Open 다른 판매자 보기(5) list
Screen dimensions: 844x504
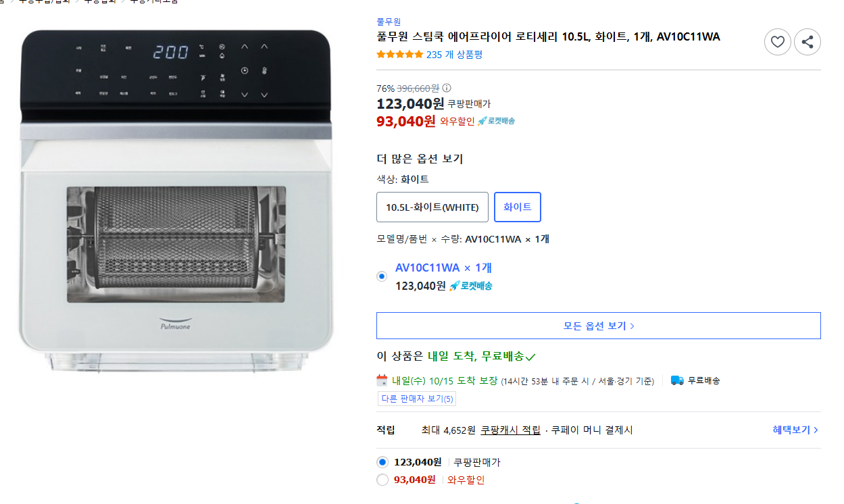click(417, 399)
